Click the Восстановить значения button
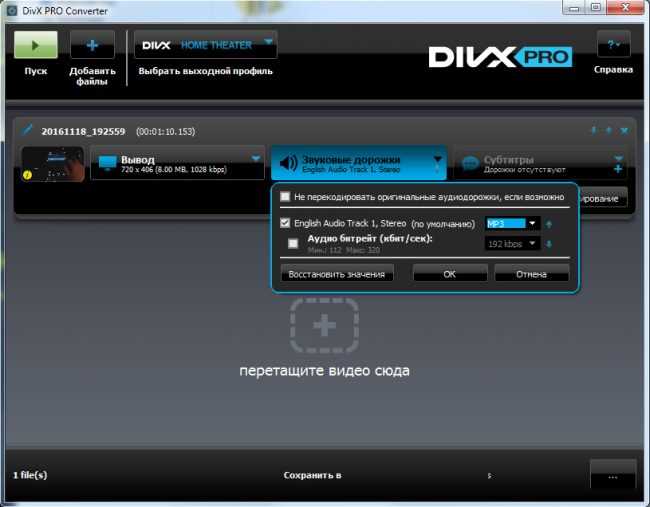This screenshot has width=650, height=507. click(x=337, y=274)
